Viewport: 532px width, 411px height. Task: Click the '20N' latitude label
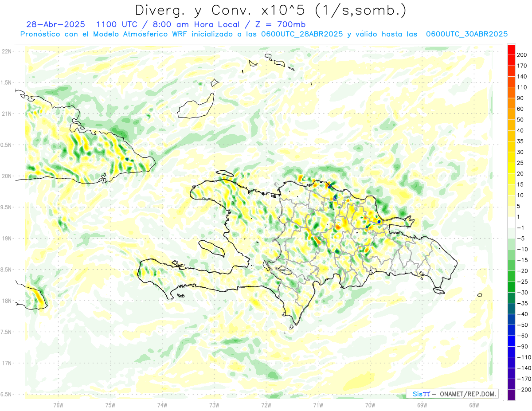(7, 176)
